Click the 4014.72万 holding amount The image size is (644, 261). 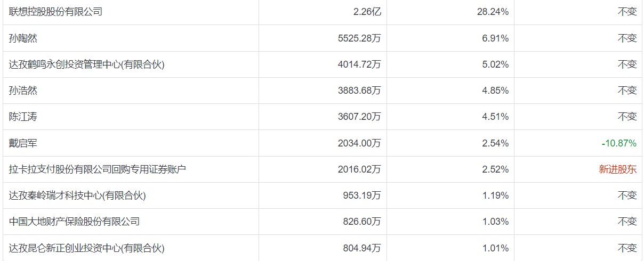(x=359, y=64)
